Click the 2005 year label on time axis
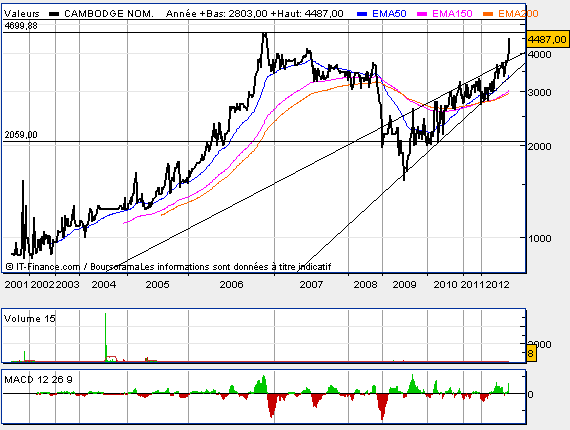The height and width of the screenshot is (430, 570). coord(157,284)
